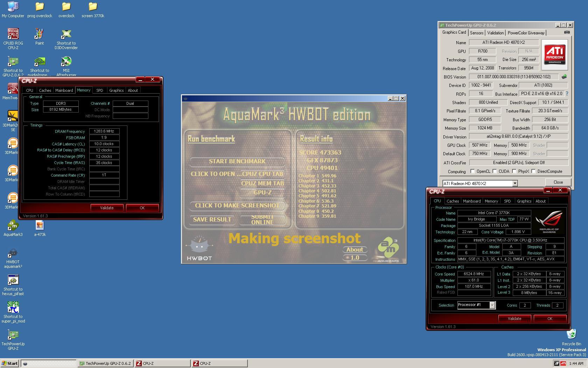Open the Recycle Bin
This screenshot has height=368, width=588.
click(571, 337)
